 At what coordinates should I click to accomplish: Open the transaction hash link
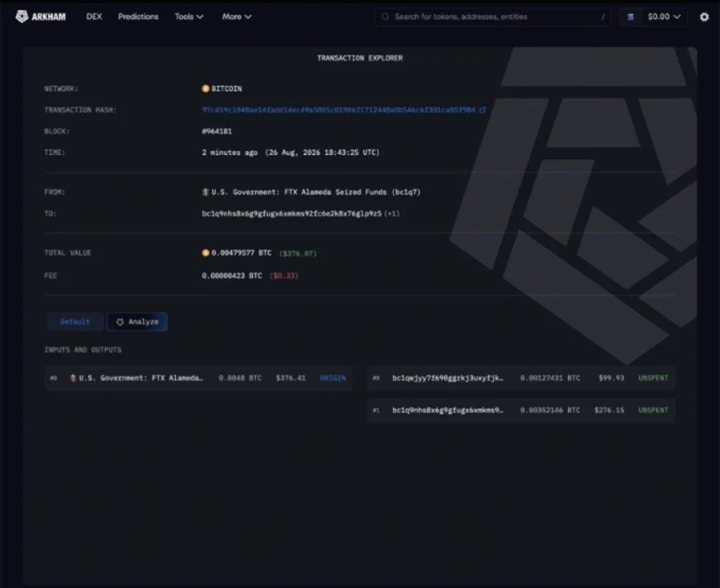pyautogui.click(x=338, y=110)
